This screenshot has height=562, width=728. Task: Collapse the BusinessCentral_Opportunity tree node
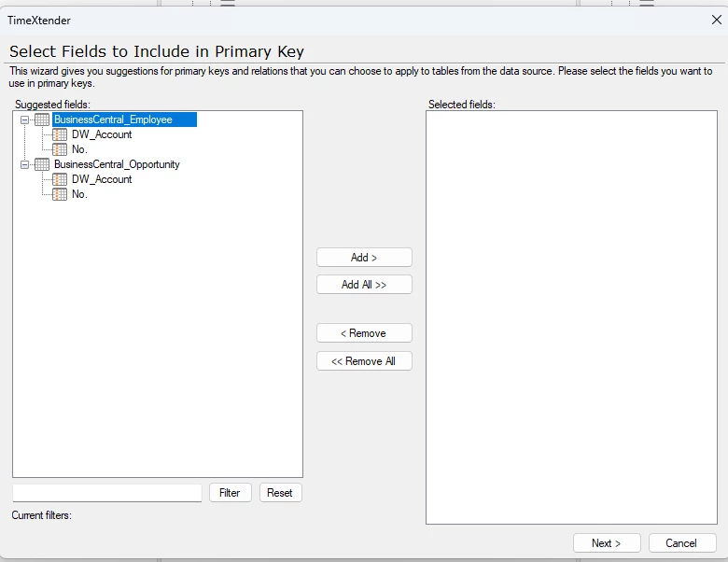(24, 164)
